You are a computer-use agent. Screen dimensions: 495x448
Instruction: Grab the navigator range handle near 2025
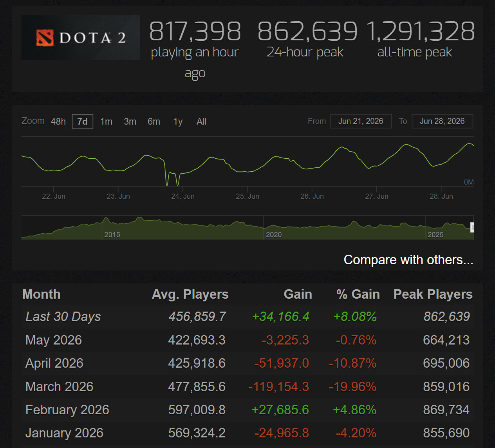click(x=472, y=227)
